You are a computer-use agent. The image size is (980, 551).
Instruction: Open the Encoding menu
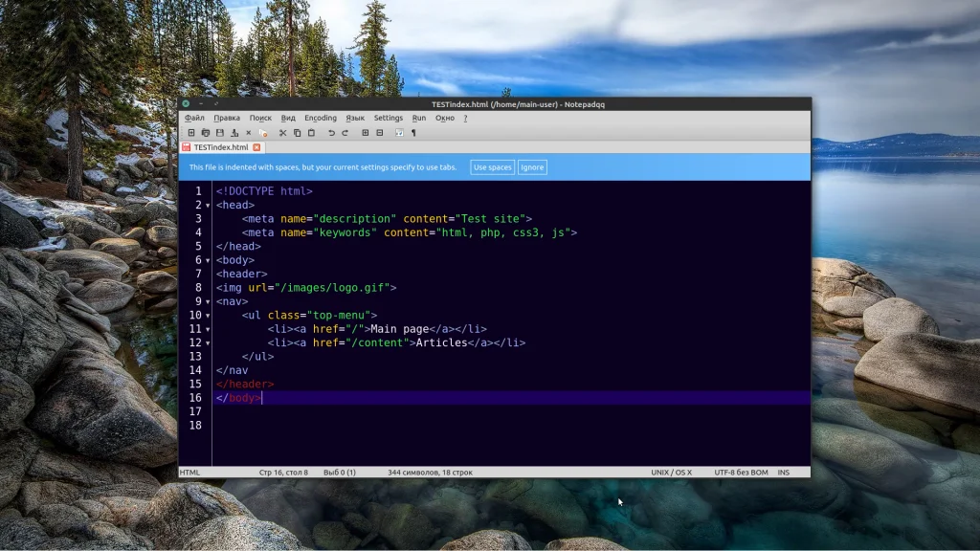pos(321,118)
